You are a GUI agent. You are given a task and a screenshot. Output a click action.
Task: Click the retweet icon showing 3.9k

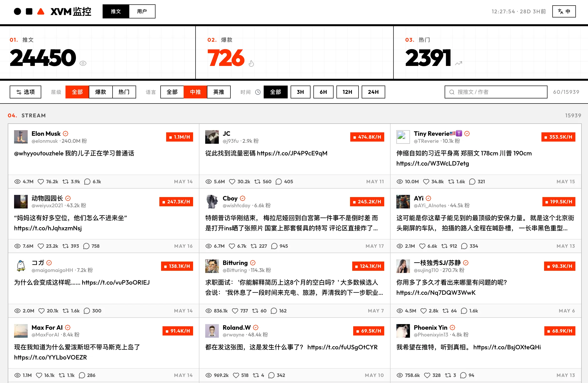tap(65, 182)
